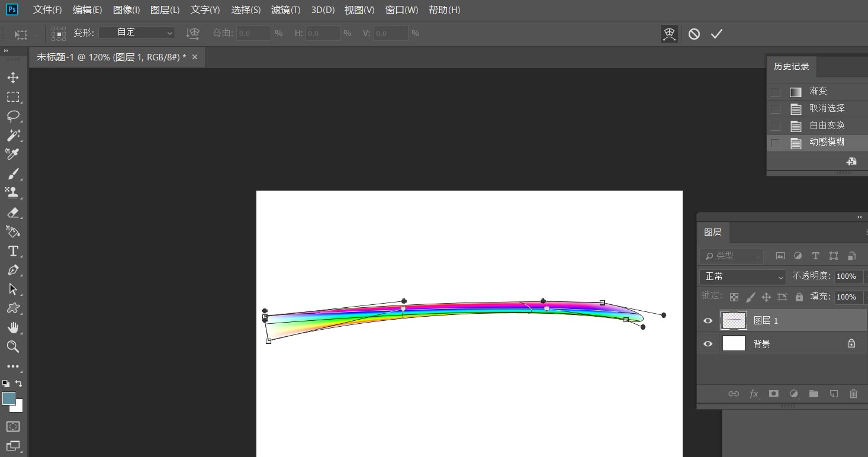This screenshot has height=457, width=868.
Task: Click the foreground color swatch
Action: click(x=8, y=398)
